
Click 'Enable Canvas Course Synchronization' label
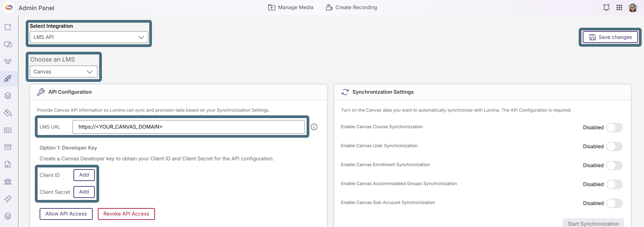(382, 127)
